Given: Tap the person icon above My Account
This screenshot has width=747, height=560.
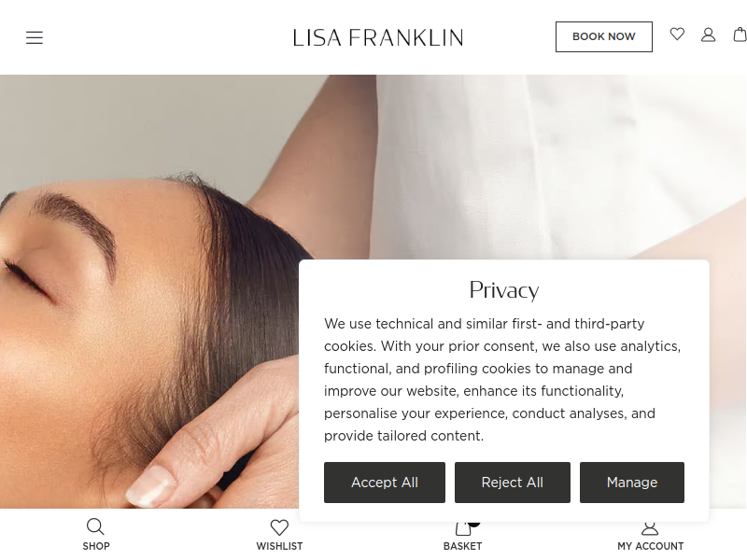Looking at the screenshot, I should tap(650, 528).
